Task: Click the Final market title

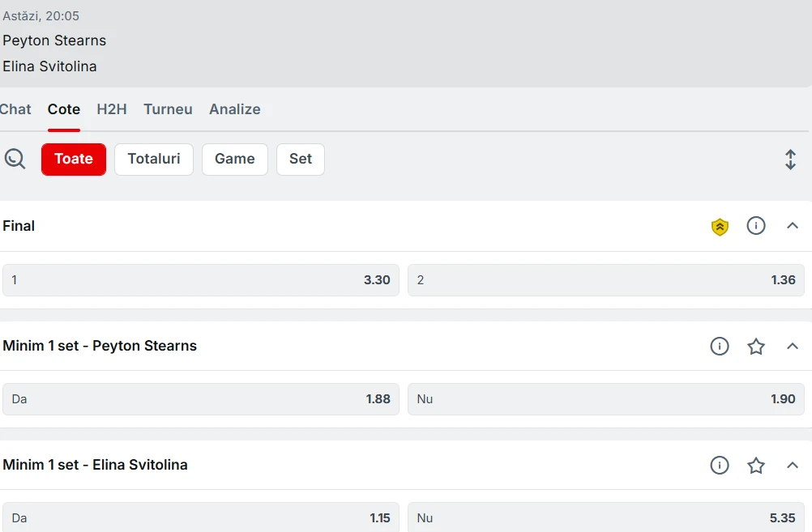Action: 19,226
